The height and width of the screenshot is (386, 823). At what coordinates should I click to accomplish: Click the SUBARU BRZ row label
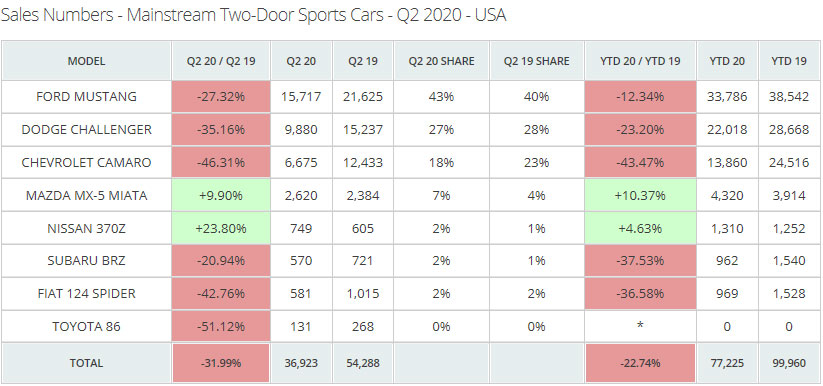point(86,261)
